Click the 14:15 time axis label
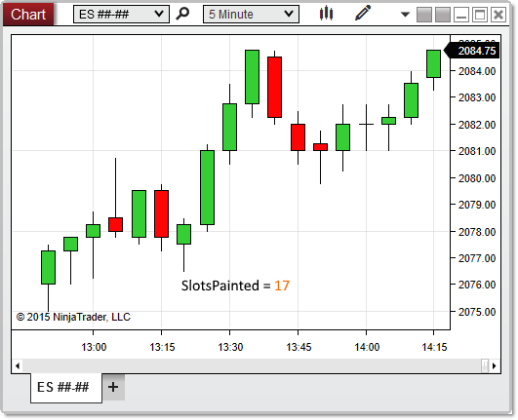Image resolution: width=518 pixels, height=420 pixels. point(434,347)
